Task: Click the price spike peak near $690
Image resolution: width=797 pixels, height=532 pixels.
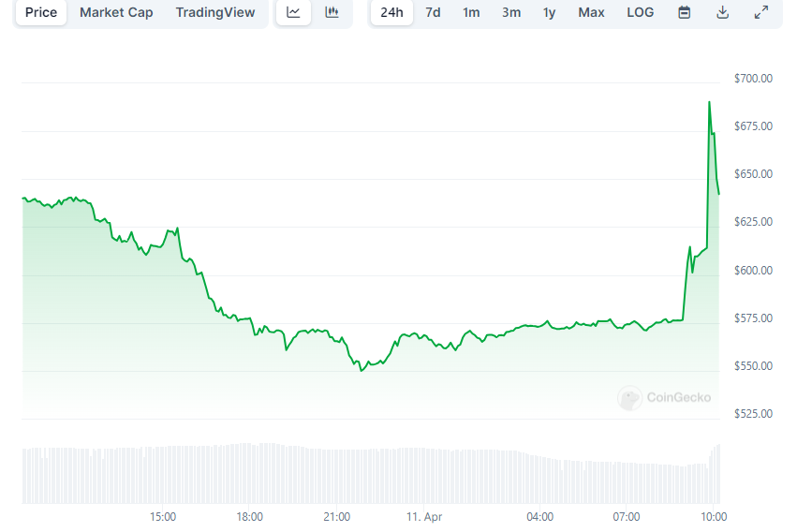Action: tap(709, 102)
